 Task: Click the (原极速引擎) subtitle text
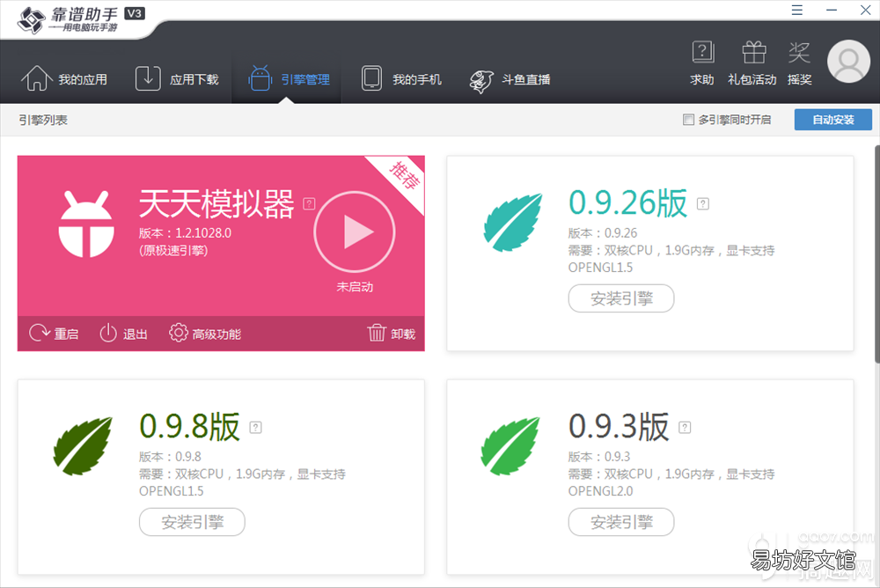click(173, 251)
